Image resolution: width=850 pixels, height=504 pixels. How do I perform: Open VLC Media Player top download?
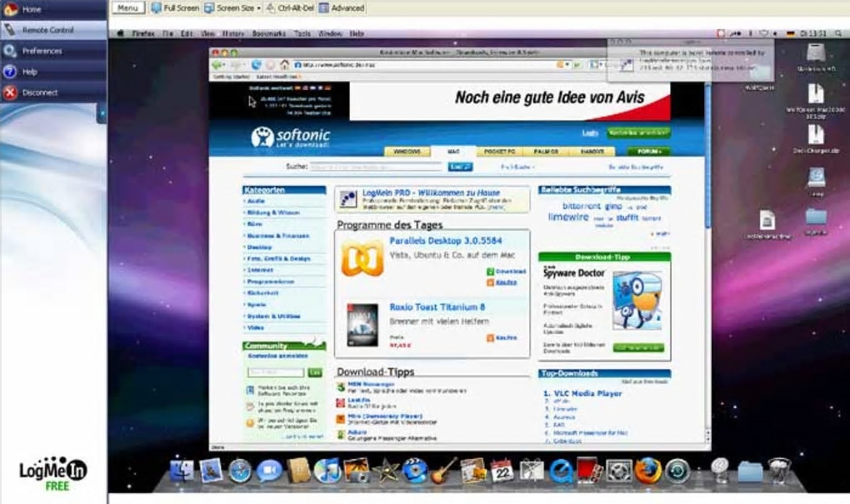pos(587,393)
